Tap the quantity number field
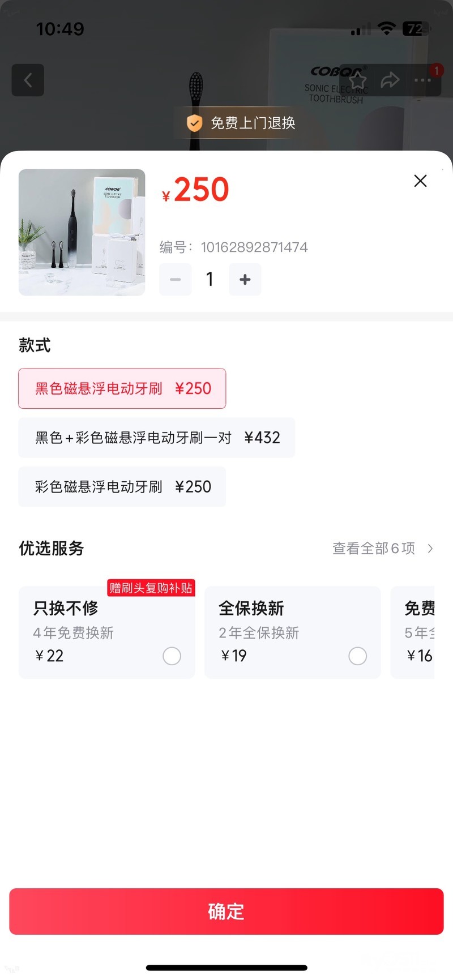Screen dimensions: 453x980 click(210, 279)
